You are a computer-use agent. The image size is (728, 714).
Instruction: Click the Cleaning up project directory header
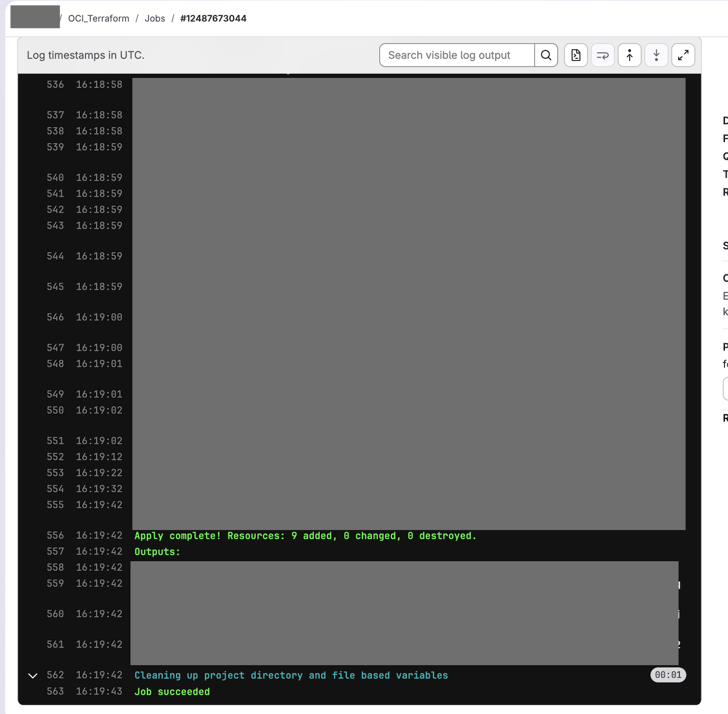[291, 676]
